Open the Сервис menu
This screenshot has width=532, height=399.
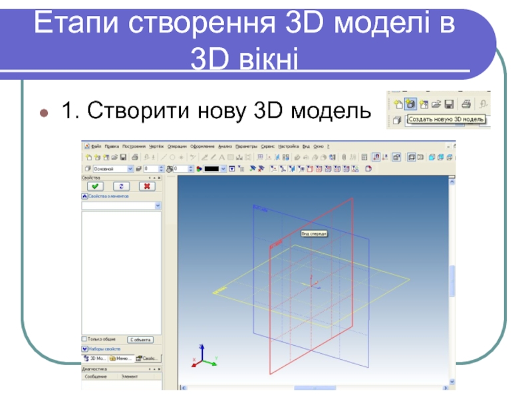tap(268, 146)
